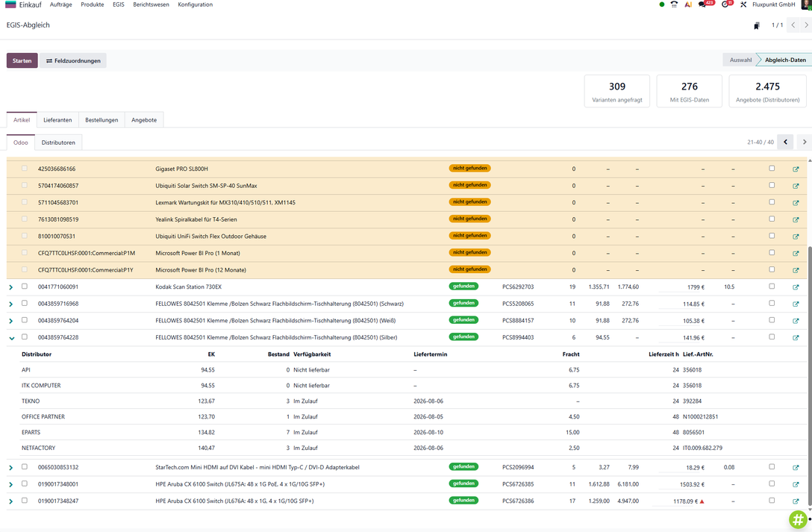Switch to the Angebote tab
This screenshot has width=812, height=532.
[x=144, y=120]
